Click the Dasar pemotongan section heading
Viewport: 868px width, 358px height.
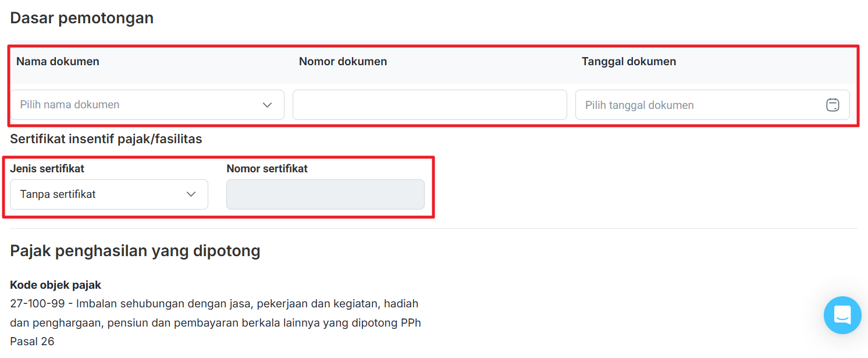point(82,18)
